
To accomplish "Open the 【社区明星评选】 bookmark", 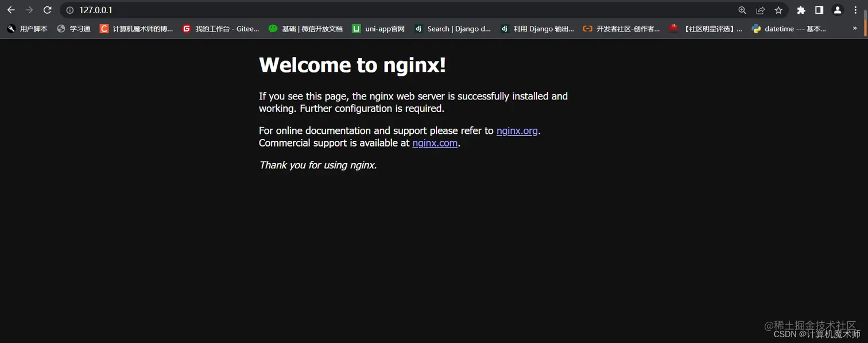I will click(706, 29).
